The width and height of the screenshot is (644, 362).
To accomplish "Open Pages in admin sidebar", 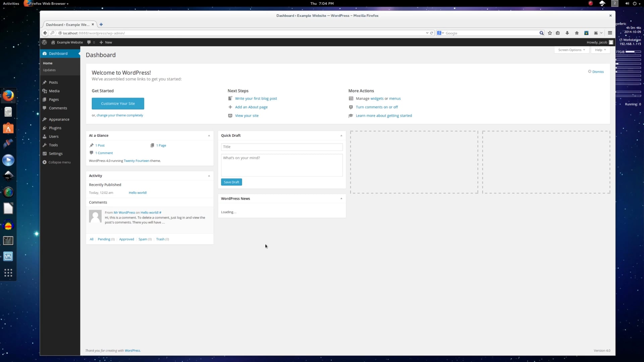I will tap(54, 100).
